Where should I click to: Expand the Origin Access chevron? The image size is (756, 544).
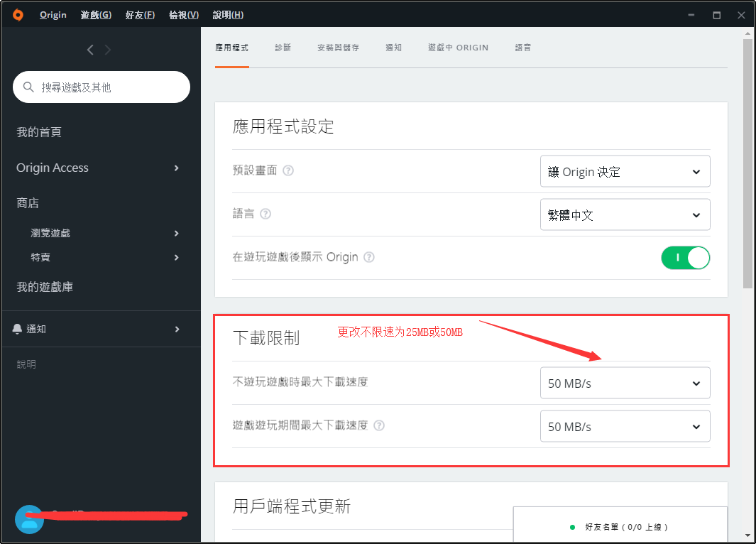click(177, 168)
